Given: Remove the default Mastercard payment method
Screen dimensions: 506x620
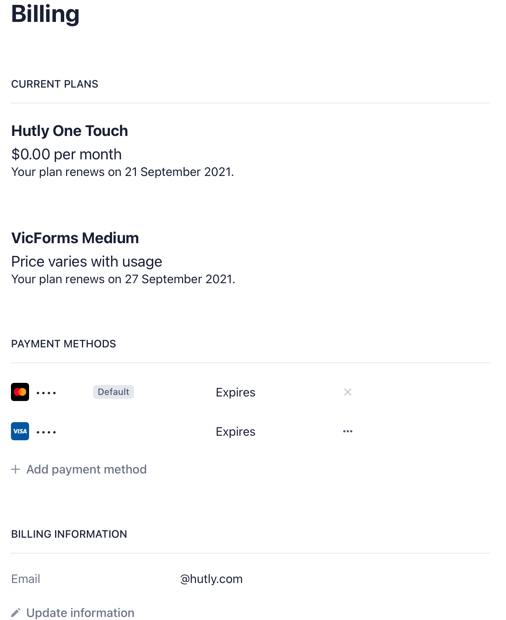Looking at the screenshot, I should tap(347, 392).
